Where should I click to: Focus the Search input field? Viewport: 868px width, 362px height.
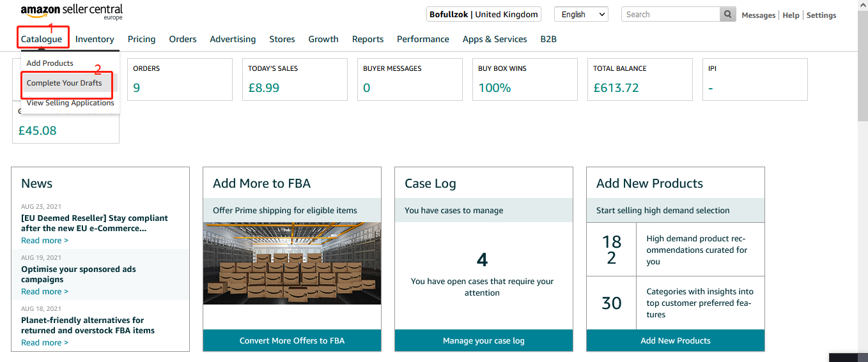point(670,14)
